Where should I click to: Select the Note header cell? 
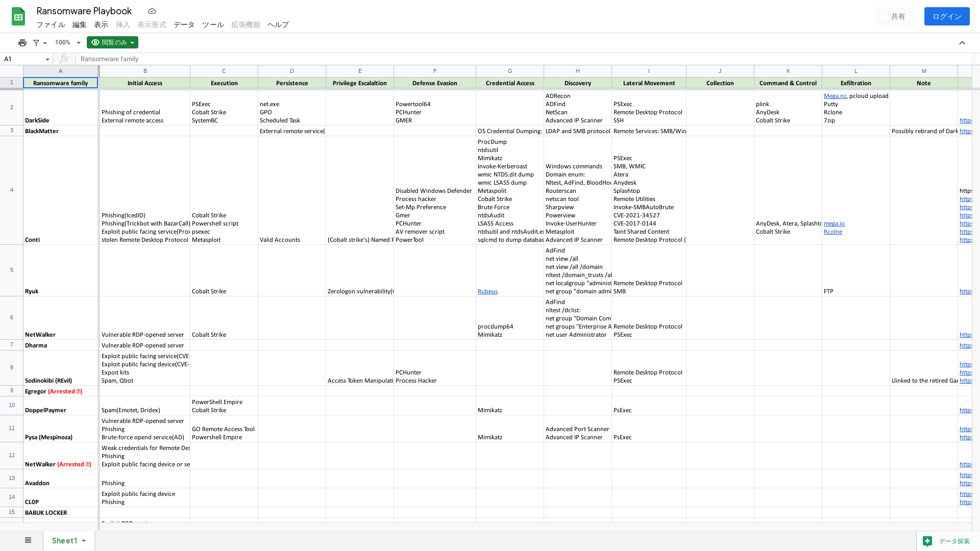924,83
